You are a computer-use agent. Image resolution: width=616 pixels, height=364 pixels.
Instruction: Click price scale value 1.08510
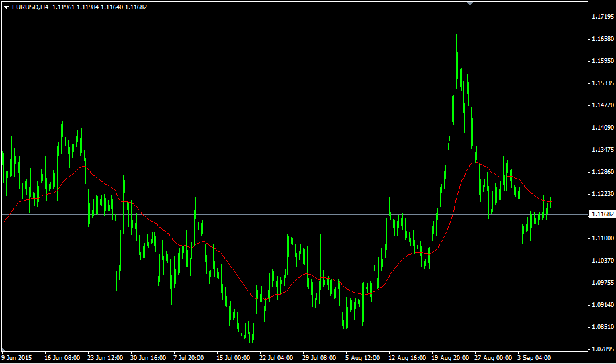point(603,327)
